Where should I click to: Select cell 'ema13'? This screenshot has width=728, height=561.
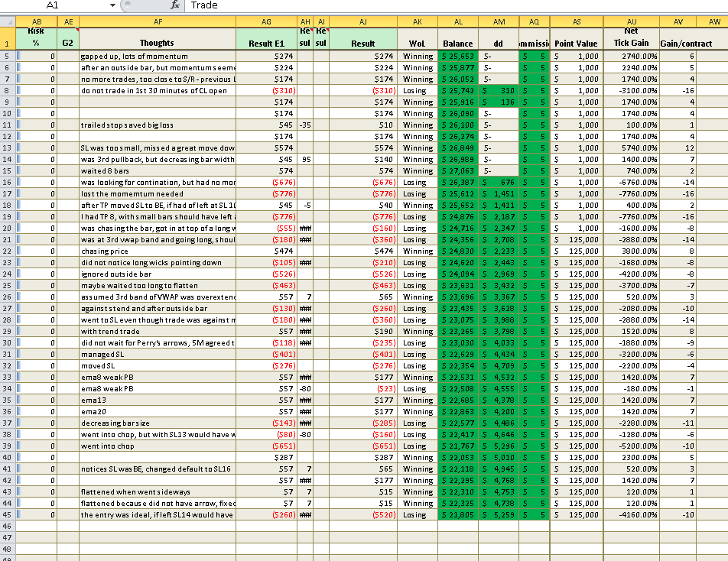158,400
